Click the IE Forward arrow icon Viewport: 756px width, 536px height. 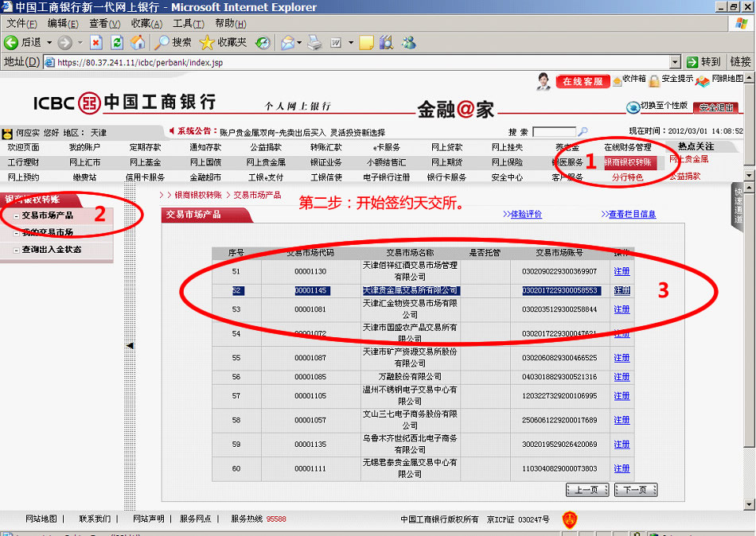64,43
